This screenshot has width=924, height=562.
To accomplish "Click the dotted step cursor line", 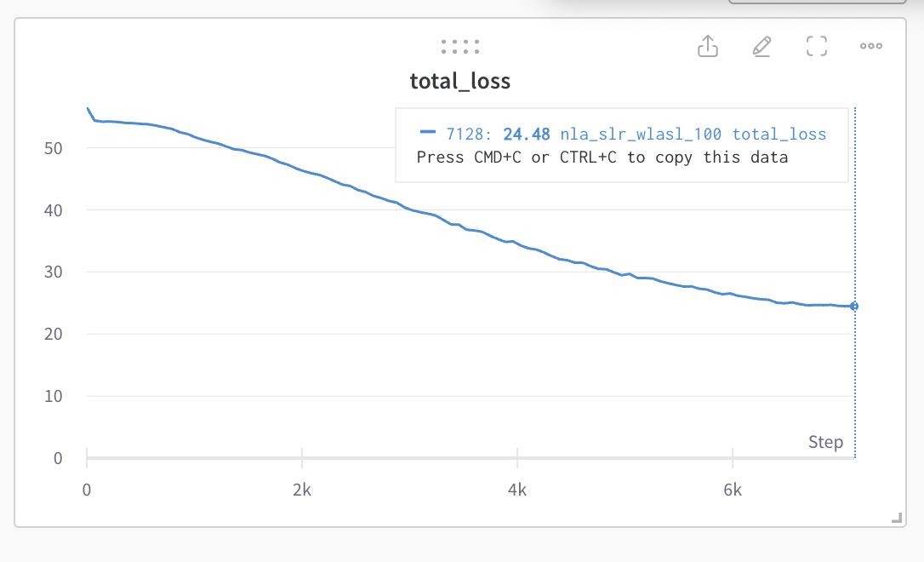I will pyautogui.click(x=853, y=383).
